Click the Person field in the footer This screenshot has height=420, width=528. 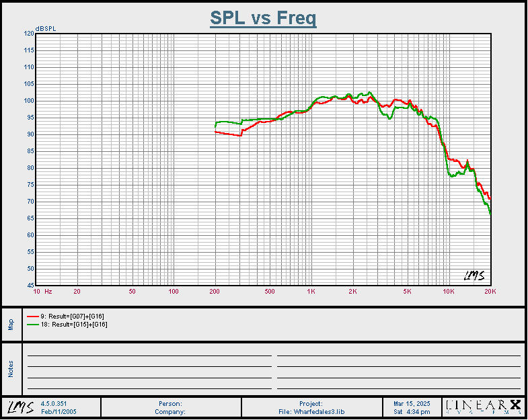[x=169, y=404]
